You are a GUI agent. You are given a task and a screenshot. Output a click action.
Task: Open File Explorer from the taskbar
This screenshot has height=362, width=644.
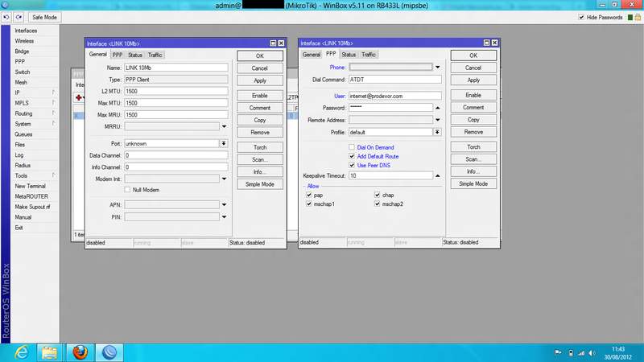[49, 352]
